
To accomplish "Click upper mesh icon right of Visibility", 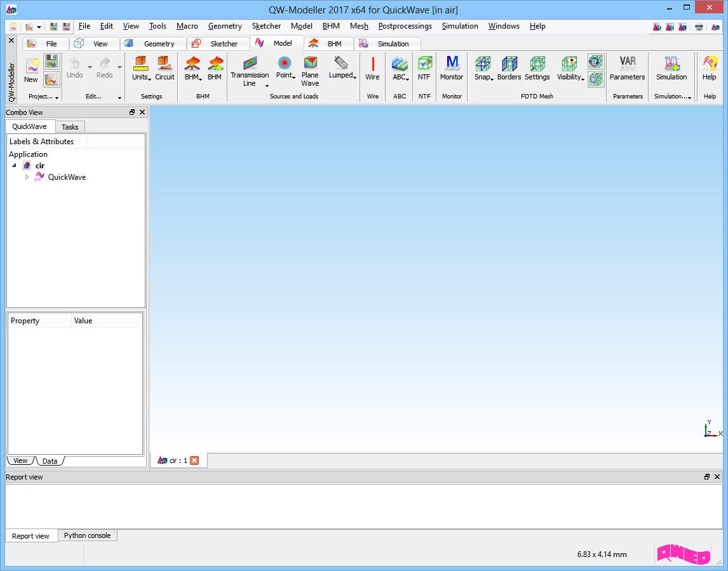I will tap(595, 61).
